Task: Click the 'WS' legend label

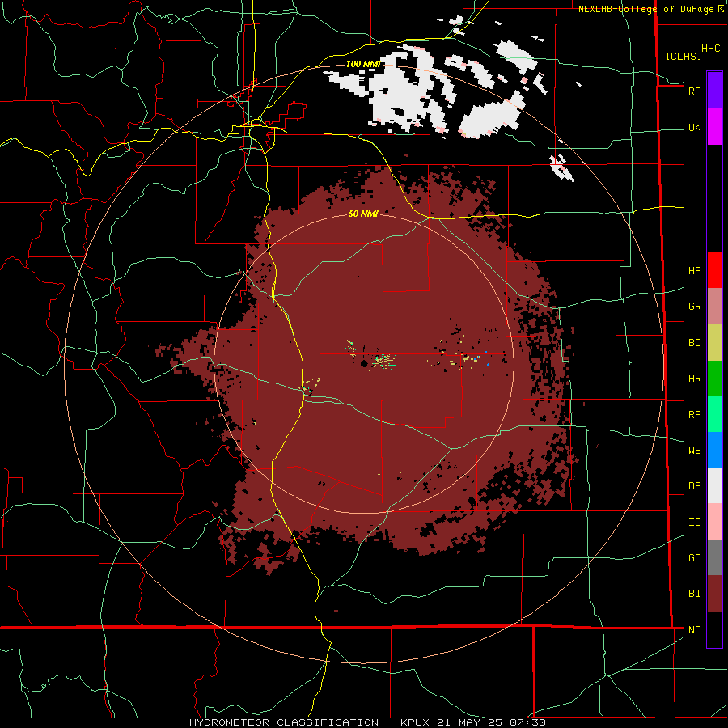Action: (694, 450)
